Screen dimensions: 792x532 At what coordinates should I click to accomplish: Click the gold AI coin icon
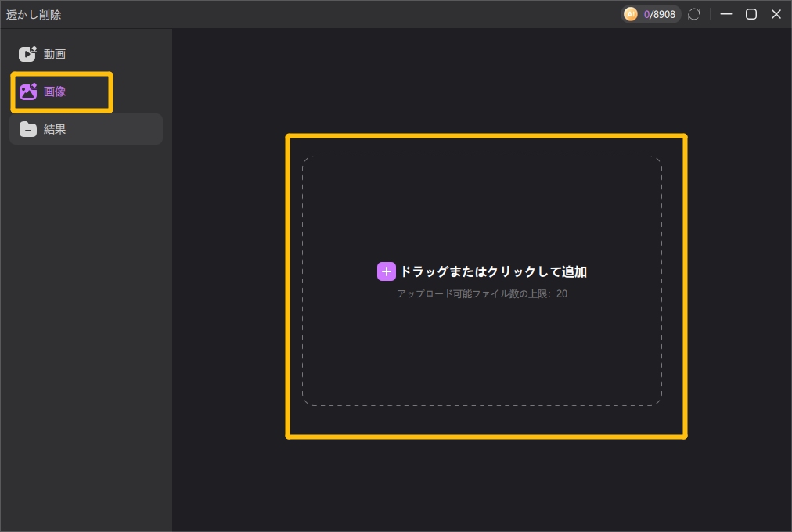click(631, 14)
